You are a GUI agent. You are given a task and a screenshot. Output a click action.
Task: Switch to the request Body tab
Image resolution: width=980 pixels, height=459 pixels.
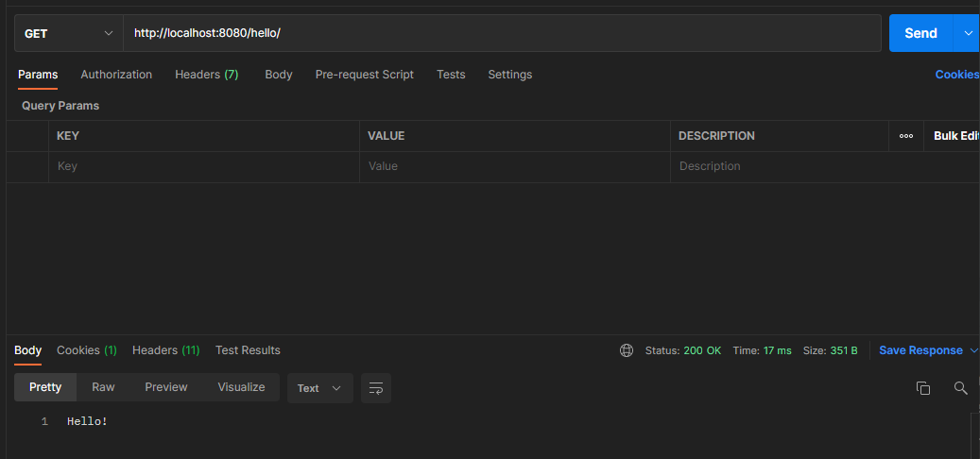(278, 75)
